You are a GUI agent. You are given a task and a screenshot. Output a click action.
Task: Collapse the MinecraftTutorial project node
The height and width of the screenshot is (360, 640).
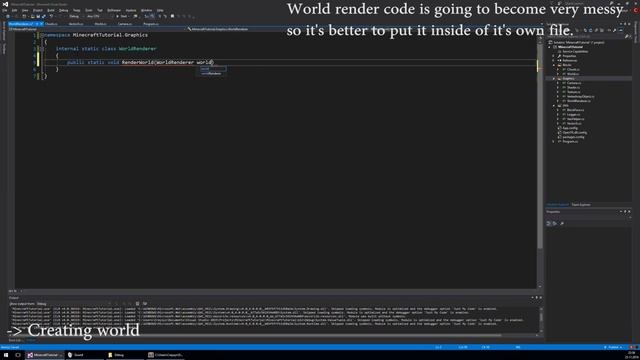pyautogui.click(x=550, y=47)
